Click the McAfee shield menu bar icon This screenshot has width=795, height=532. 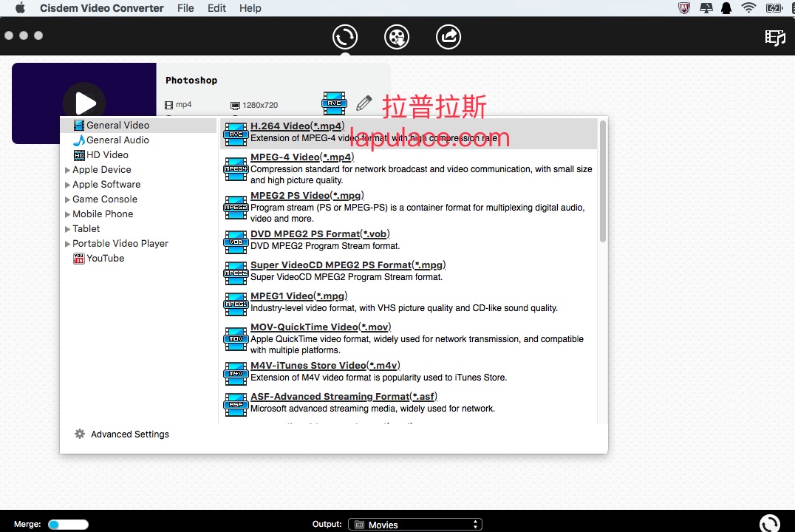[684, 8]
